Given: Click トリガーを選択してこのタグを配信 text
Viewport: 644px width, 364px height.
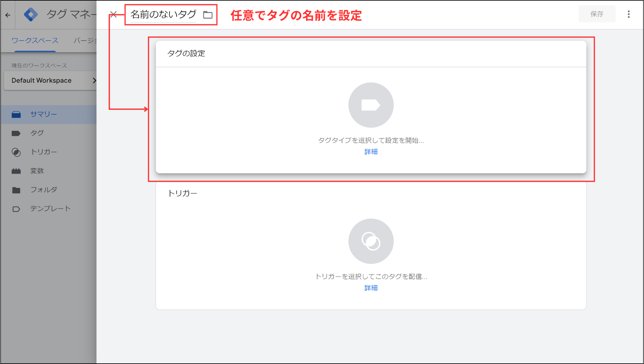Looking at the screenshot, I should pos(371,277).
